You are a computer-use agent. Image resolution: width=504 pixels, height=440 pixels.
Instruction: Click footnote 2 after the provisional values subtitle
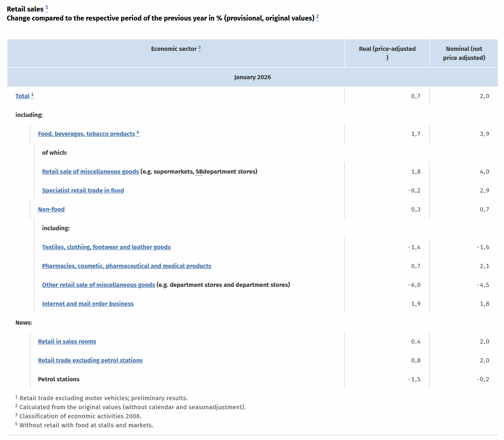coord(318,17)
